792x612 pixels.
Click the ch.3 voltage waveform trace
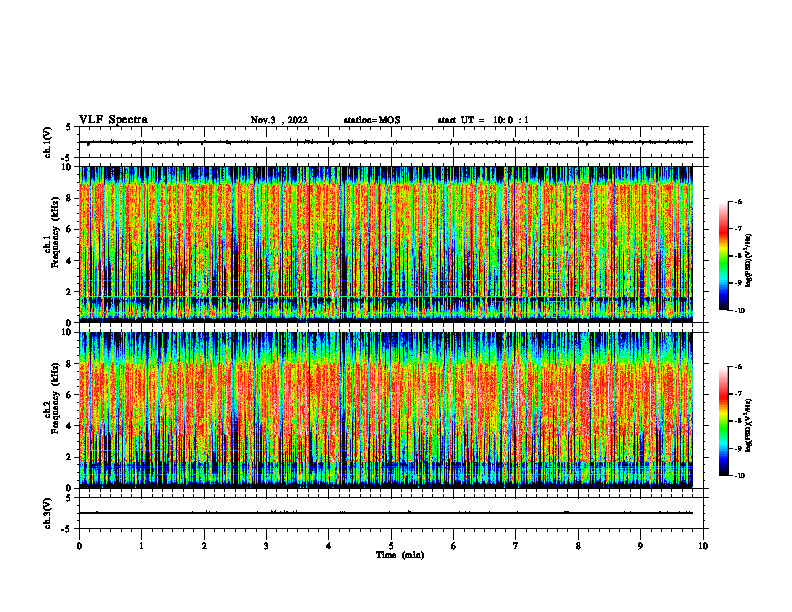(386, 513)
